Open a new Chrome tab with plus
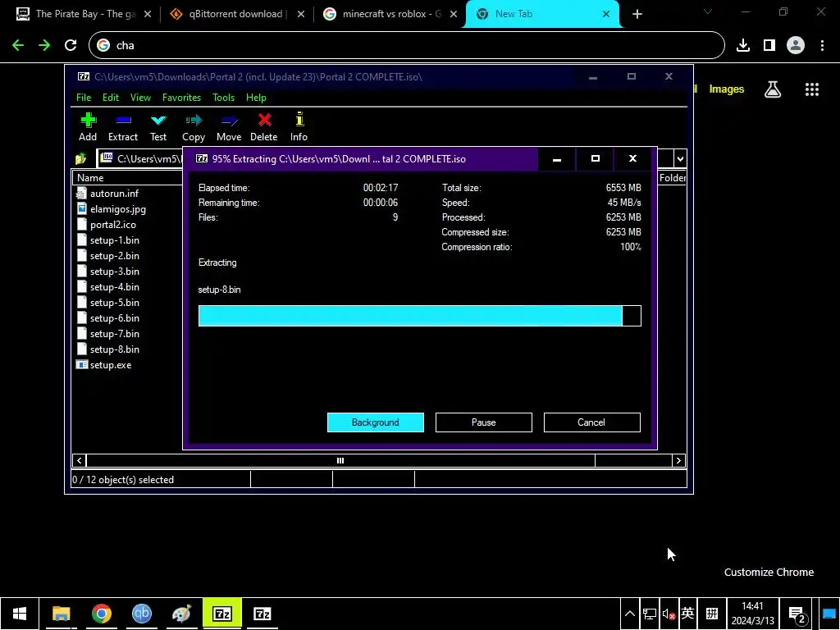 point(637,14)
